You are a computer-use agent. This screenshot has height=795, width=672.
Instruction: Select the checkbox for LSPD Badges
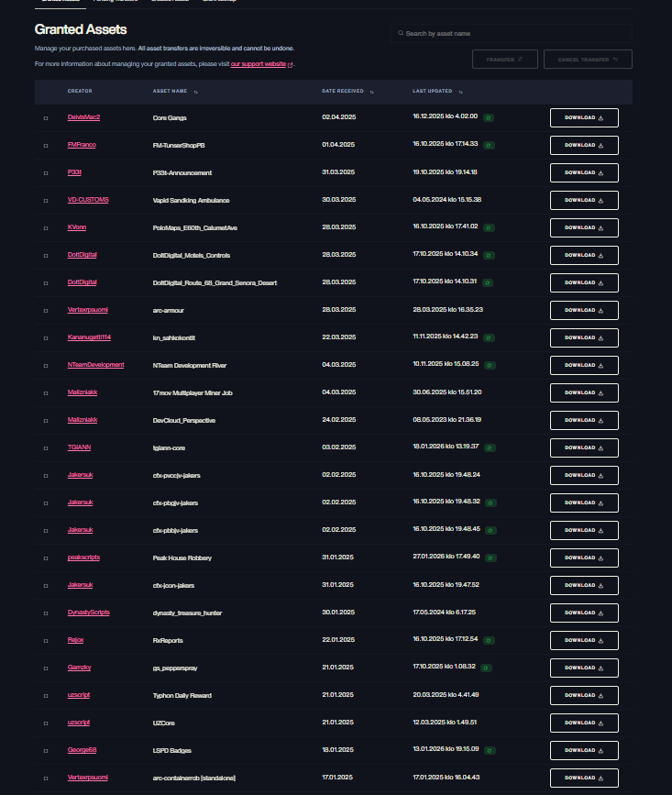point(46,751)
